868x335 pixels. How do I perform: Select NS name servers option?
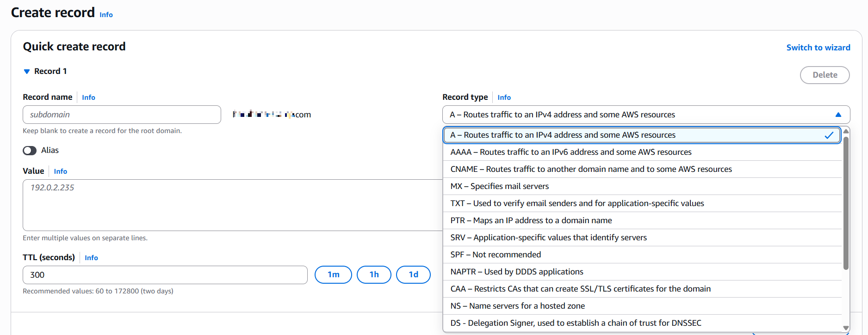(x=642, y=306)
